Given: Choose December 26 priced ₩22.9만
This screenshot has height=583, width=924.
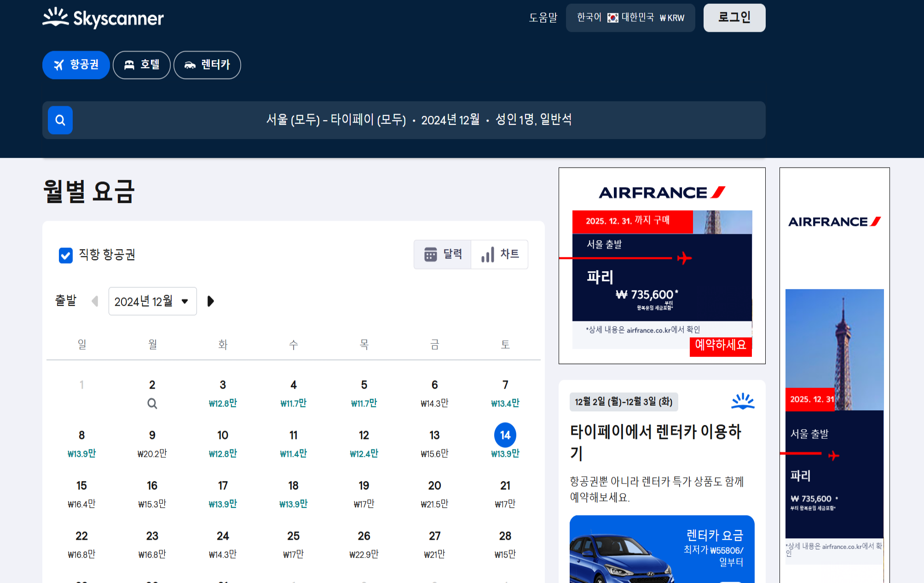Looking at the screenshot, I should coord(364,545).
